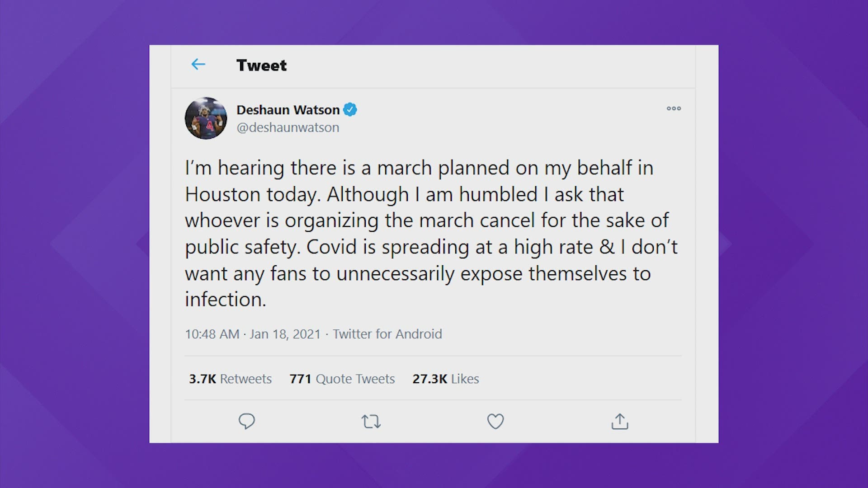View the 3.7K Retweets list
The height and width of the screenshot is (488, 868).
click(230, 379)
